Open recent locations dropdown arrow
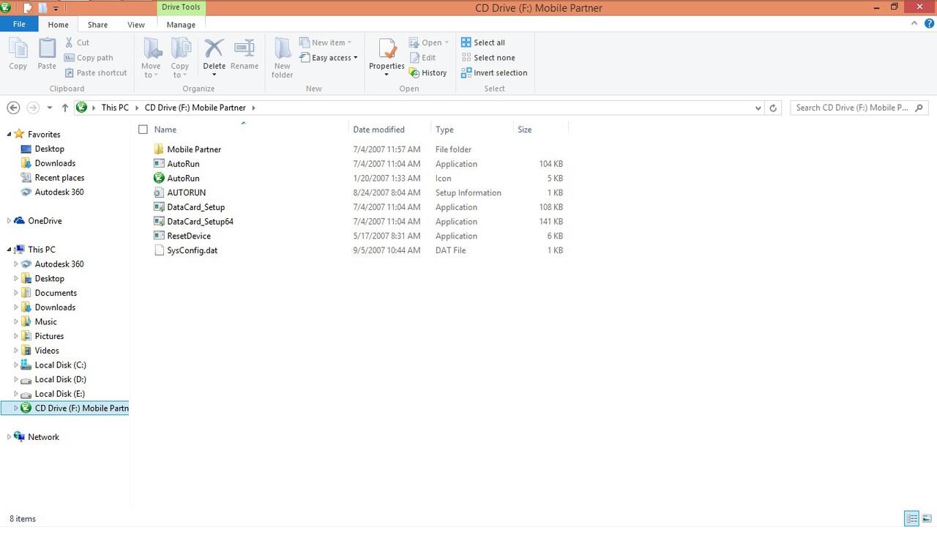 [x=49, y=108]
